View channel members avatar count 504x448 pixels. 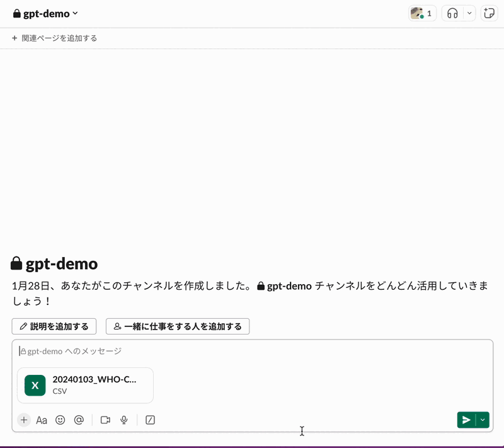[x=422, y=13]
